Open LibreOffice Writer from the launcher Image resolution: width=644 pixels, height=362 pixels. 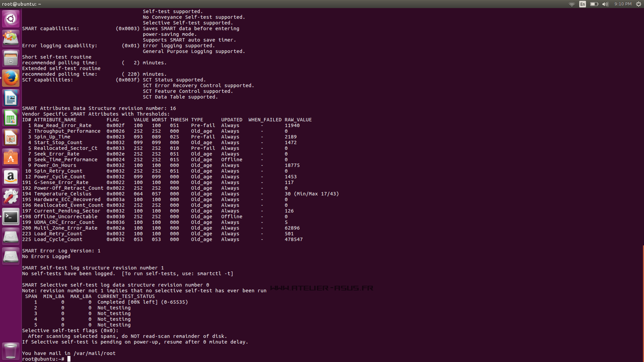coord(11,98)
